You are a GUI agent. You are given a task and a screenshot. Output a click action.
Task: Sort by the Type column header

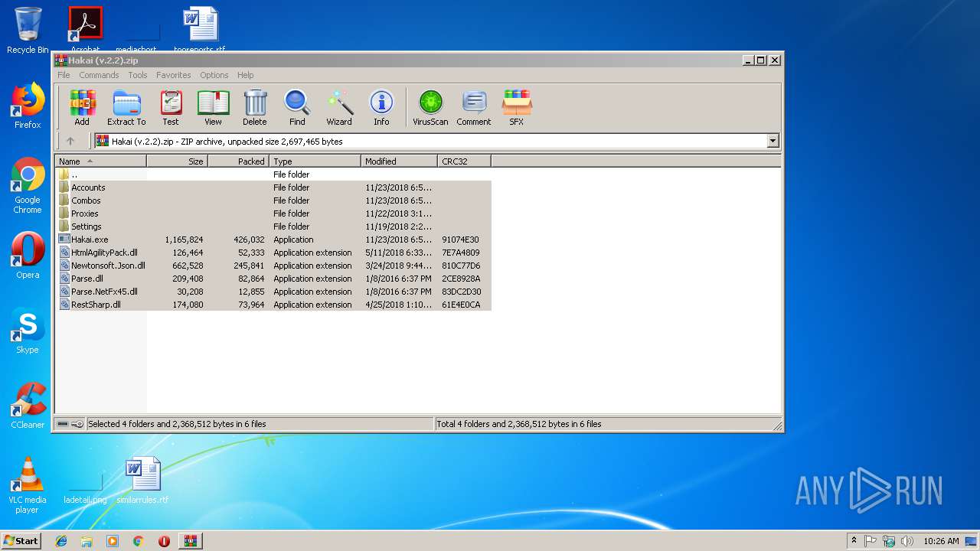click(315, 161)
